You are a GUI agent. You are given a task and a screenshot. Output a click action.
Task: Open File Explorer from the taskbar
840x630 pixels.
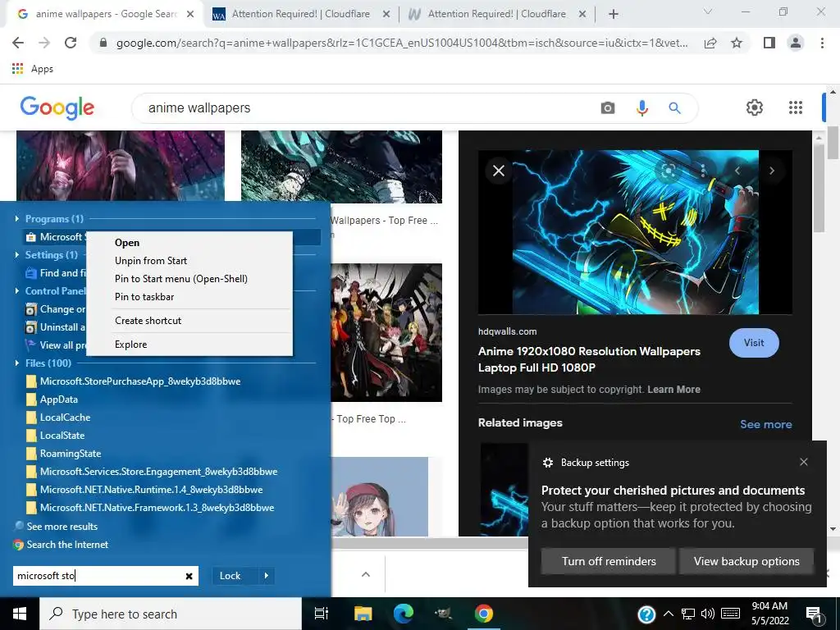pos(363,614)
